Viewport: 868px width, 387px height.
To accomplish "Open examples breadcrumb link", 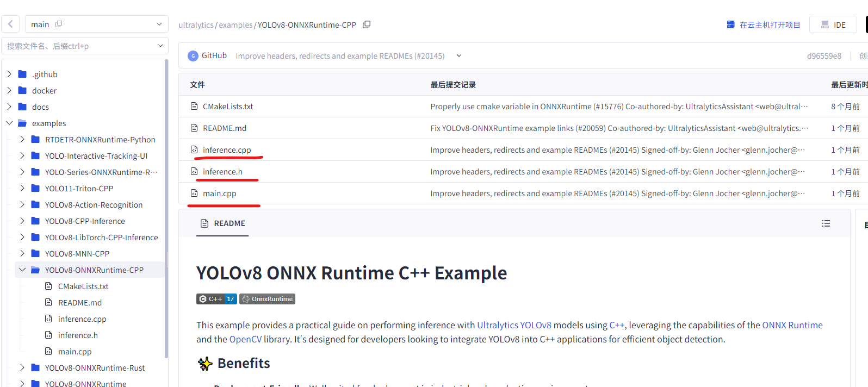I will (x=236, y=25).
